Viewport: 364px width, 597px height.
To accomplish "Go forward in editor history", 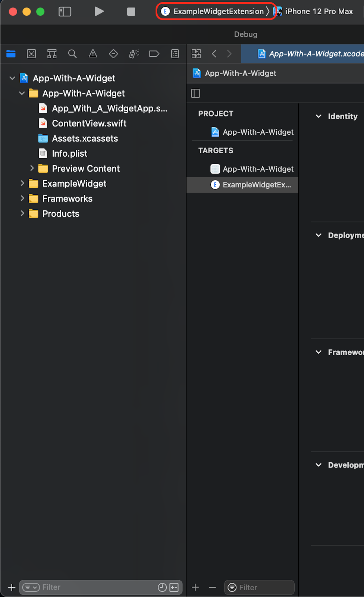I will (229, 54).
